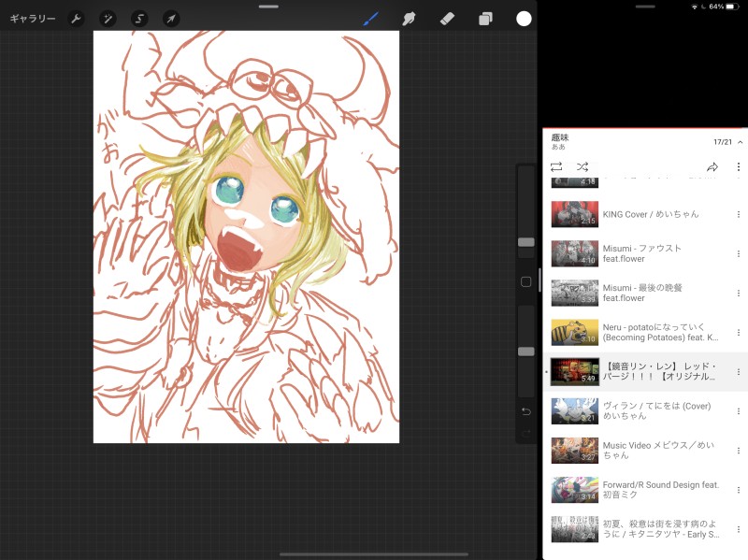748x560 pixels.
Task: Select the playing 鏡音リン・レン レッド・パージ video
Action: tap(645, 371)
